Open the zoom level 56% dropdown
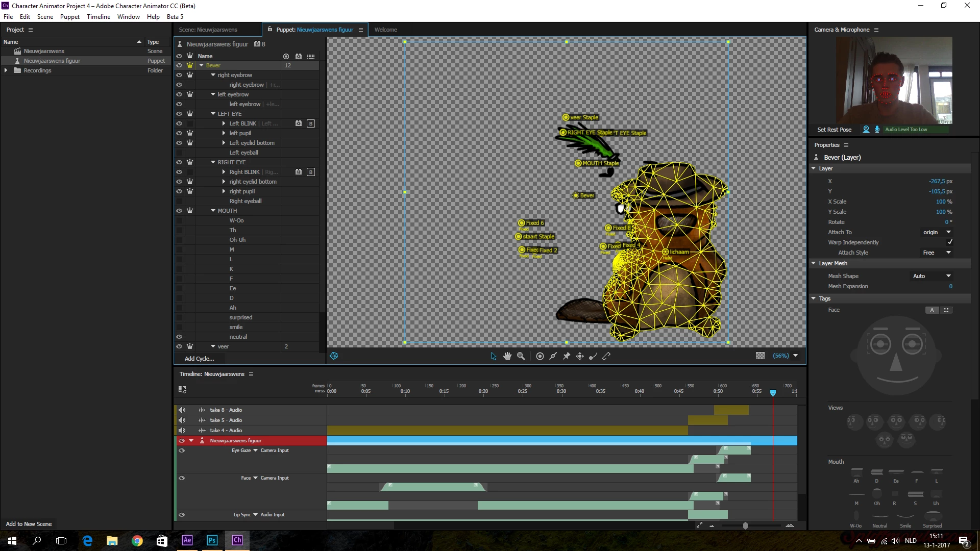Screen dimensions: 980x551 pyautogui.click(x=795, y=356)
